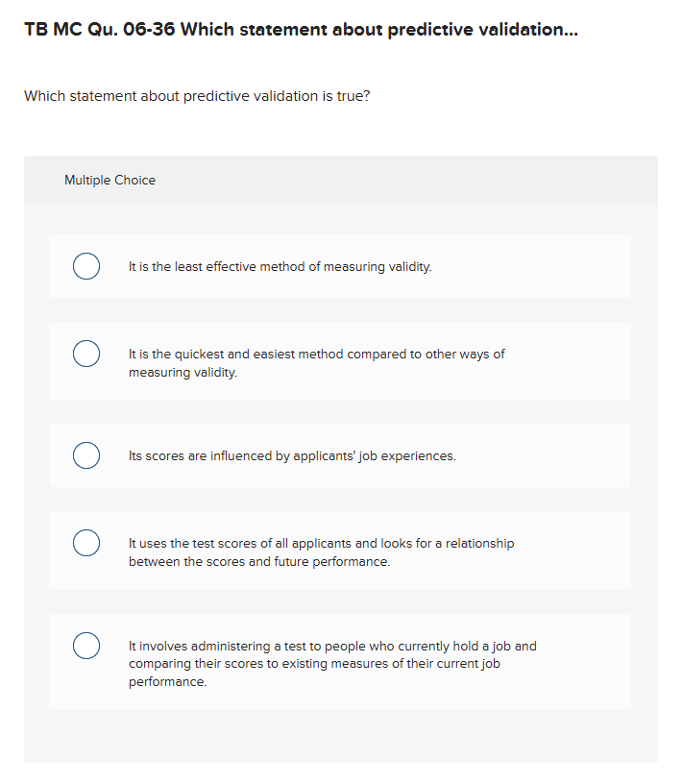Click the radio circle beside the third option
Screen dimensions: 682x784
coord(86,455)
